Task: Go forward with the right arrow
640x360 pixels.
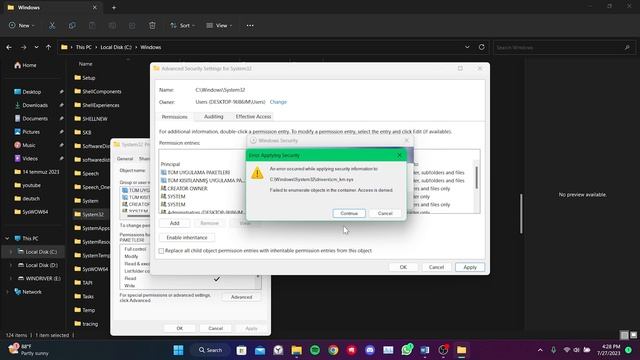Action: pos(23,47)
